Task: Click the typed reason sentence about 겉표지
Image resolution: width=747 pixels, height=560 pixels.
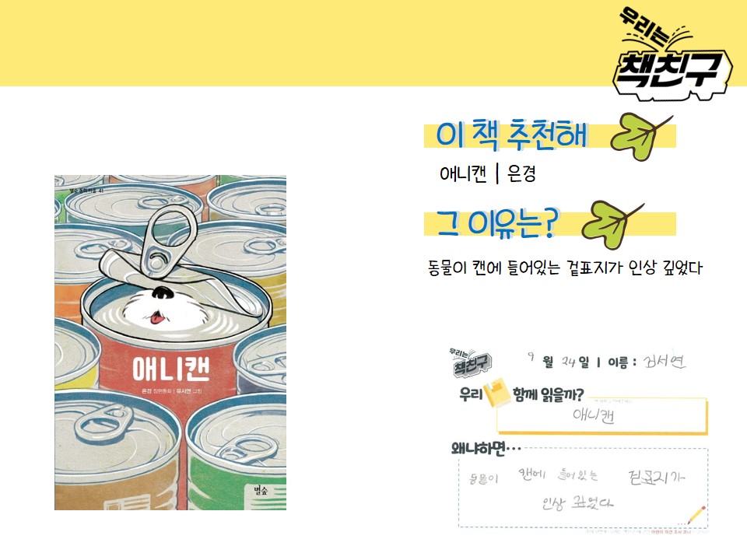Action: coord(565,267)
